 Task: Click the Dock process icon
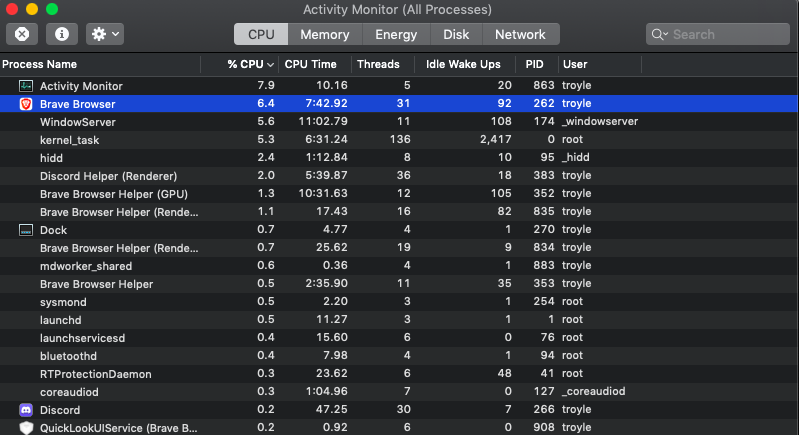25,230
